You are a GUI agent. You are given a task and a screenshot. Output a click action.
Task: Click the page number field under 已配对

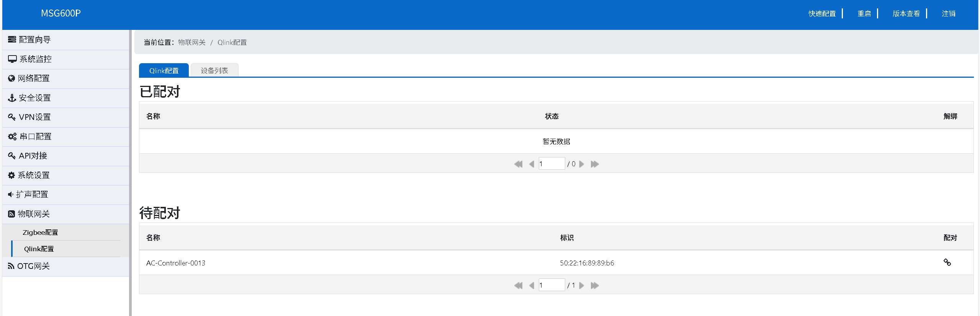[551, 164]
